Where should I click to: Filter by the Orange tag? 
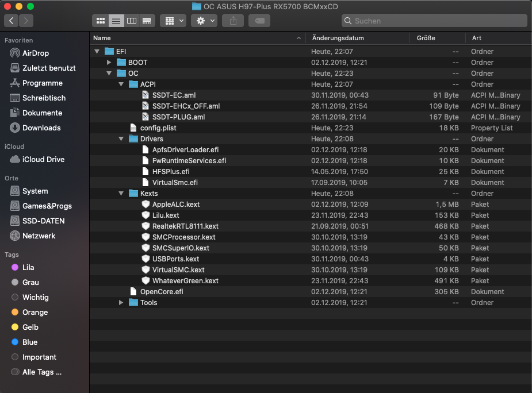tap(29, 313)
